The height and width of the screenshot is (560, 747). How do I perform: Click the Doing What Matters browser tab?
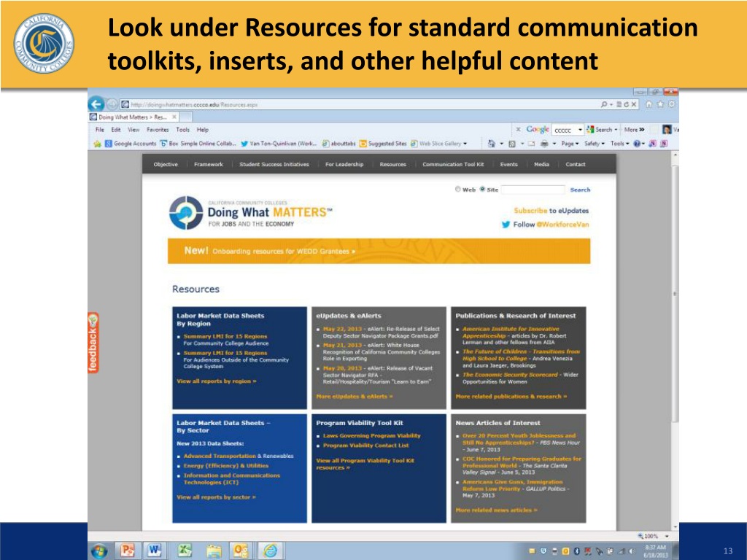(134, 117)
